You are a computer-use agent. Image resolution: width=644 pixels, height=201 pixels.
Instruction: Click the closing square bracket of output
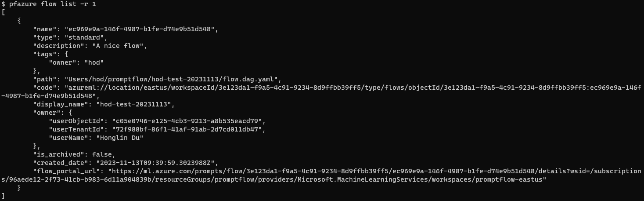4,196
